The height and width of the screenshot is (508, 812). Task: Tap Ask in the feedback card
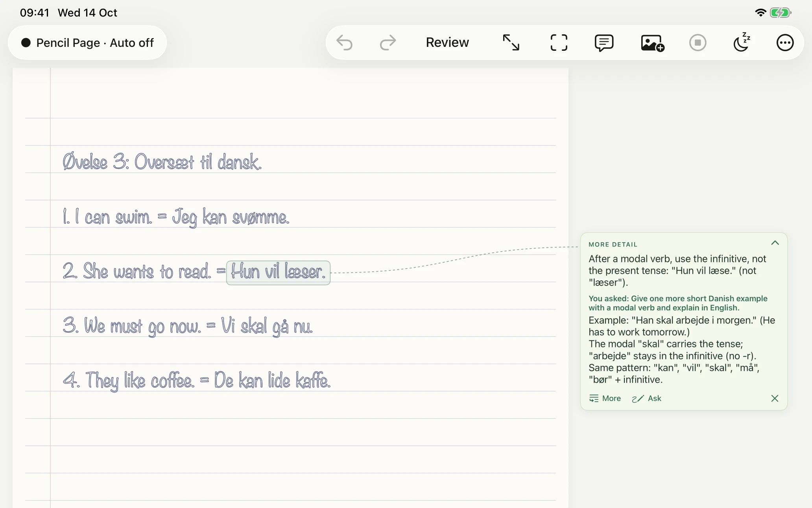click(647, 399)
